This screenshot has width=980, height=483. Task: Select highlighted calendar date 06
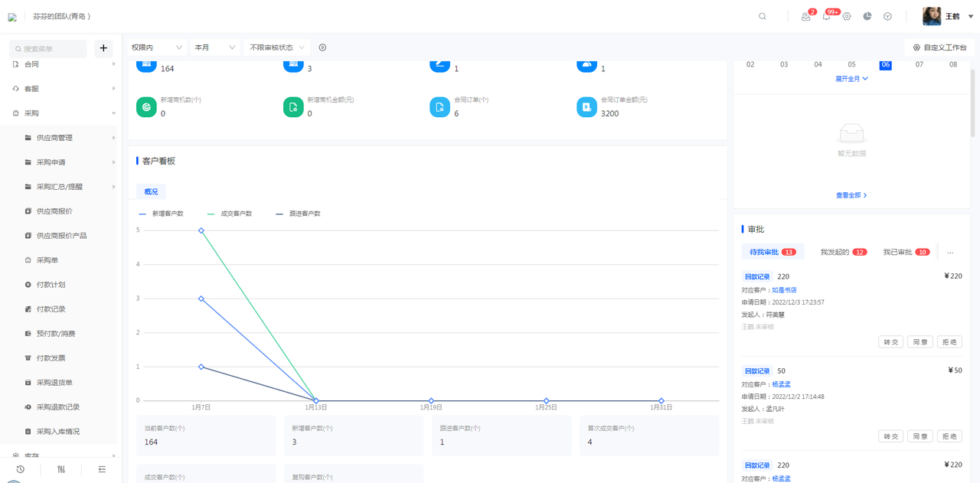(886, 64)
